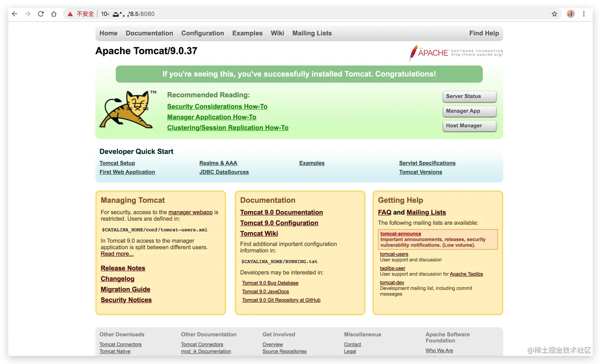The height and width of the screenshot is (364, 601).
Task: Open the Realms & AAA link
Action: (218, 163)
